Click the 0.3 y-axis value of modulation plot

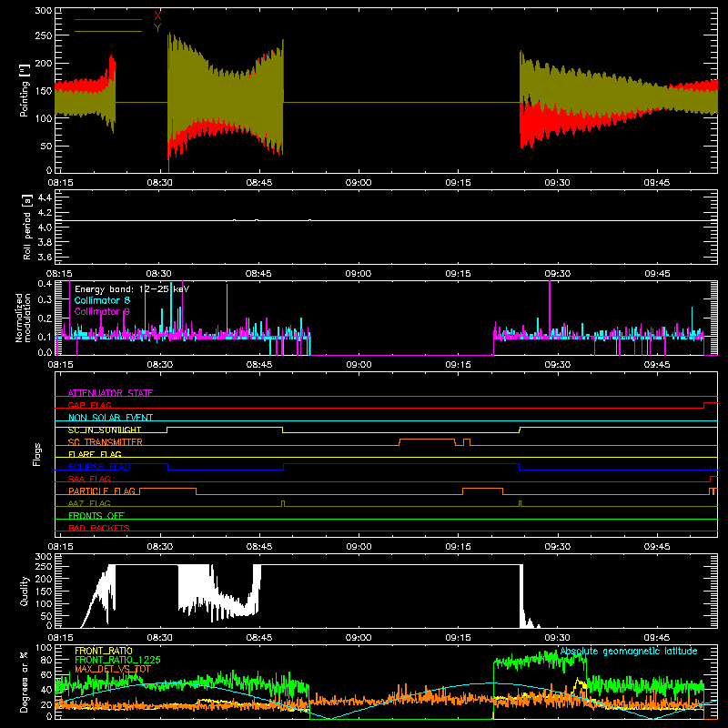(x=45, y=300)
